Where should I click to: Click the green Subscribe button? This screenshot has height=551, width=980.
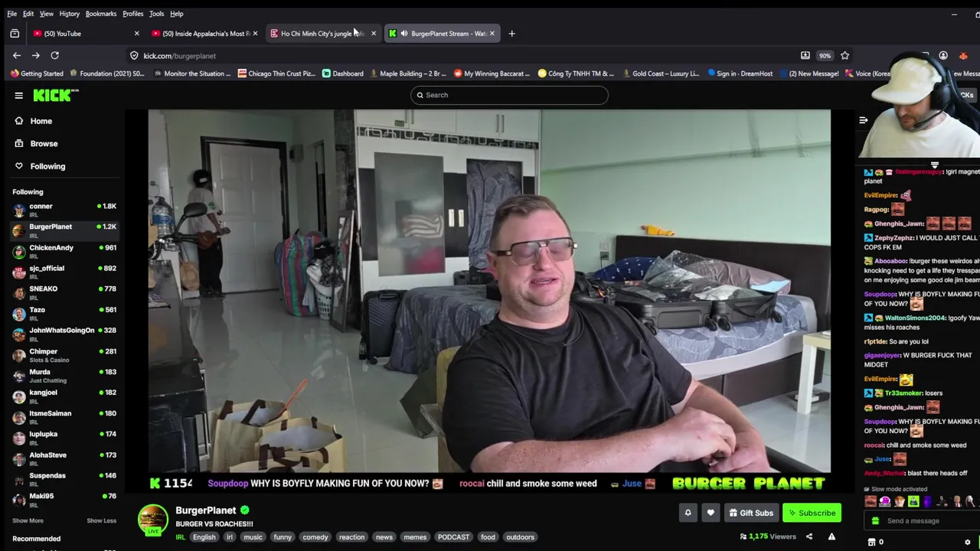tap(812, 513)
